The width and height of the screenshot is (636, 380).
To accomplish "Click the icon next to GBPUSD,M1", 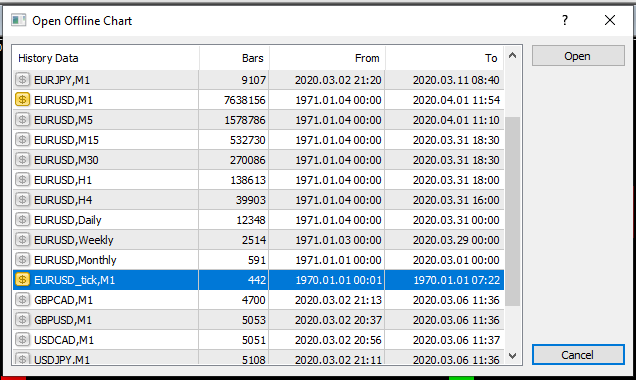I will 22,319.
